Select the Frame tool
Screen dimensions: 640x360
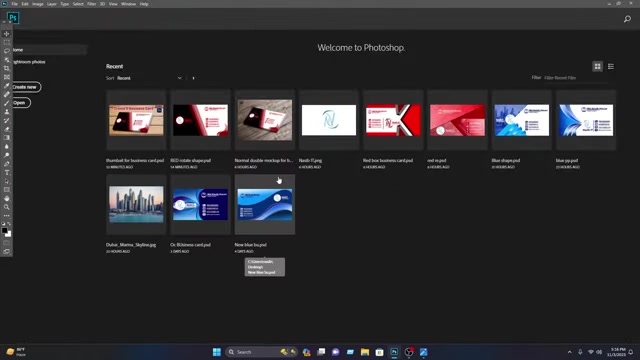coord(7,77)
